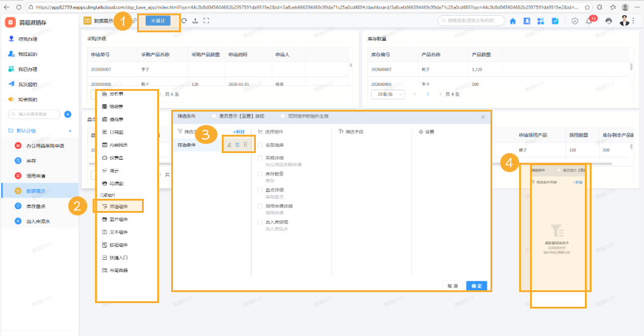The image size is (644, 336).
Task: Click the sidebar name search box
Action: point(34,114)
